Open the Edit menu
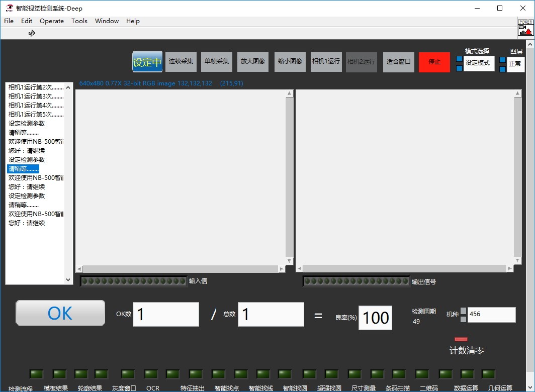 [x=27, y=21]
